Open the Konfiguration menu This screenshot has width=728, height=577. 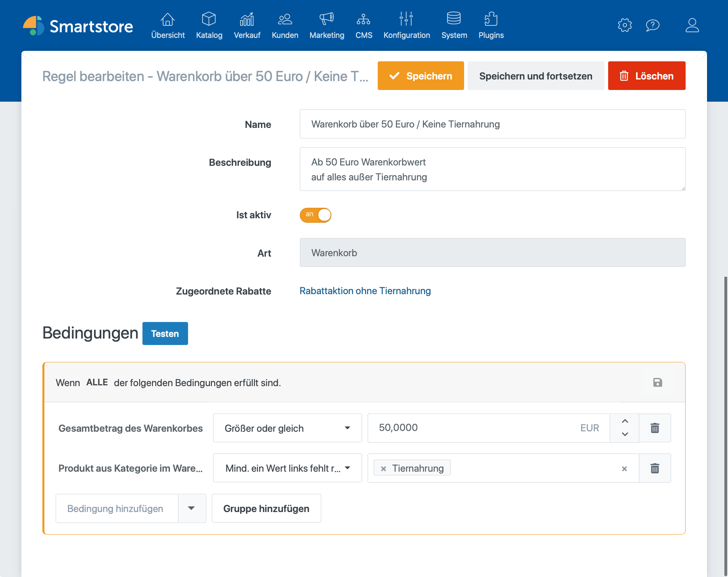click(x=406, y=25)
